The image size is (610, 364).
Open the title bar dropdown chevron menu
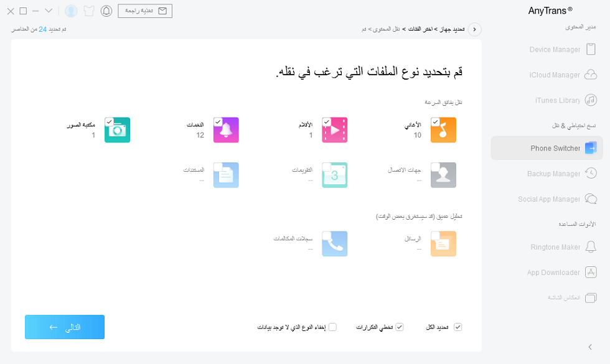[49, 11]
